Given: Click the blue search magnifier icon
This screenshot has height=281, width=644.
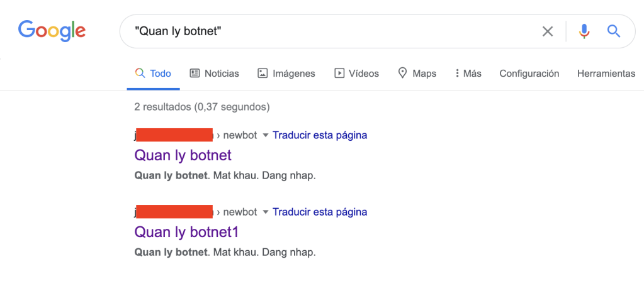Looking at the screenshot, I should 614,31.
